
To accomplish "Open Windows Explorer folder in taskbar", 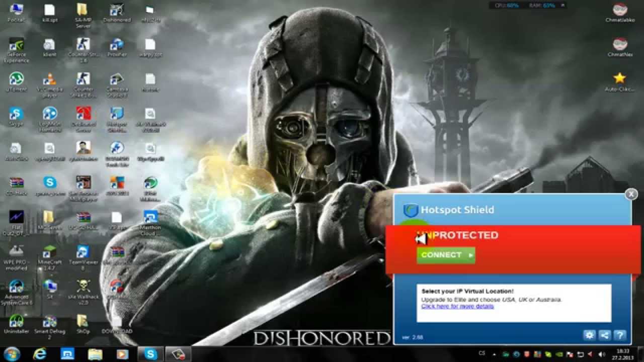I will point(95,354).
